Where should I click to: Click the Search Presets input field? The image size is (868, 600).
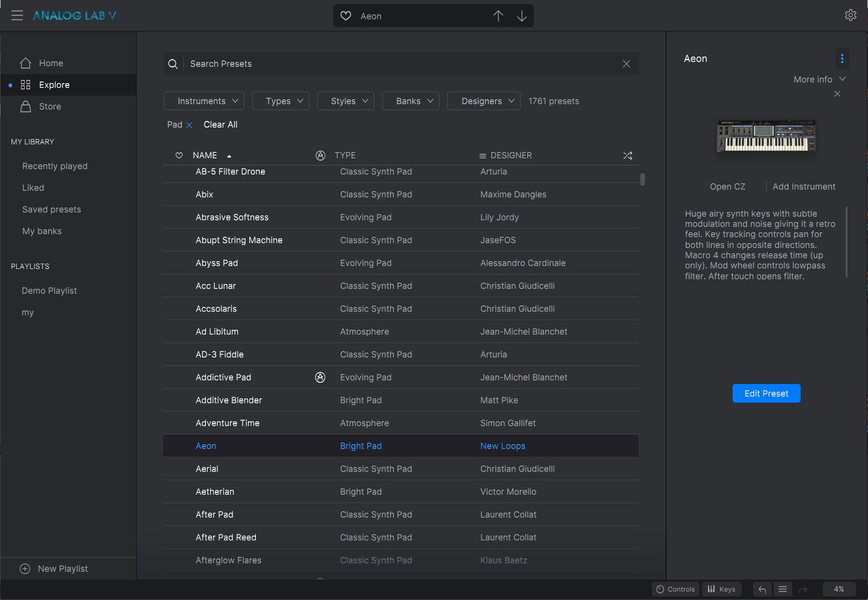tap(401, 64)
